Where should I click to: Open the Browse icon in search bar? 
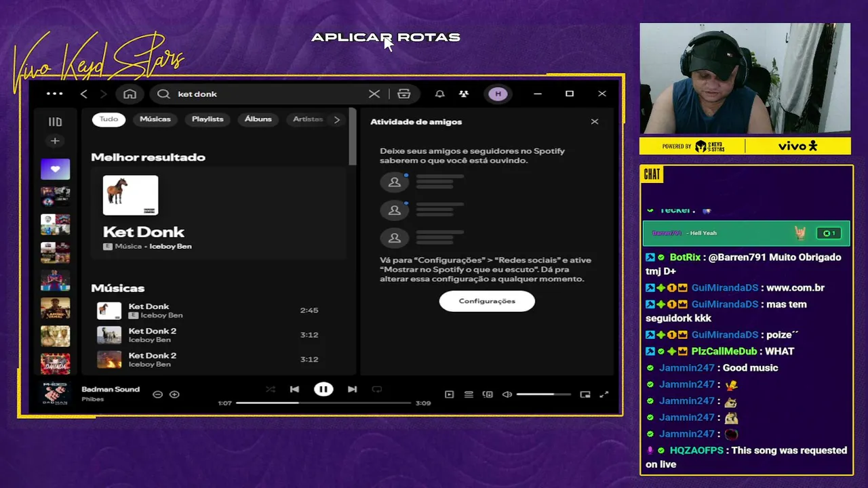coord(404,94)
